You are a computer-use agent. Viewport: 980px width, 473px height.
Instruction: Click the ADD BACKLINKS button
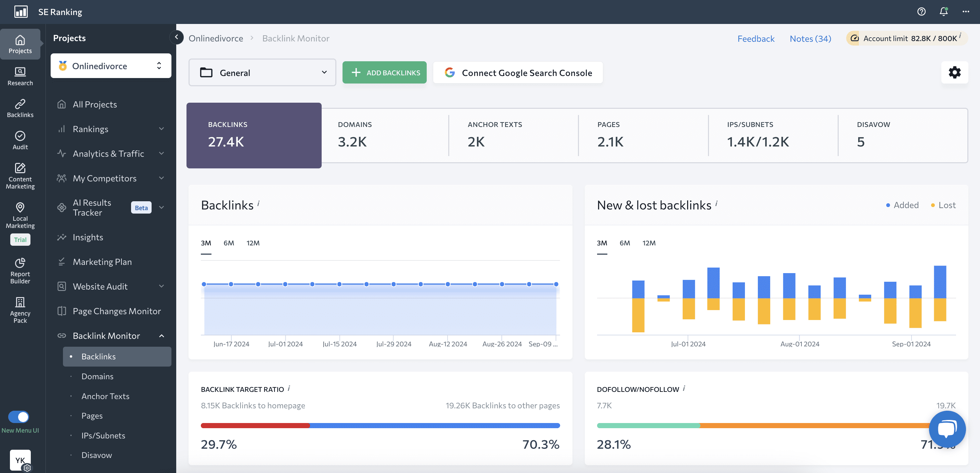pyautogui.click(x=384, y=72)
